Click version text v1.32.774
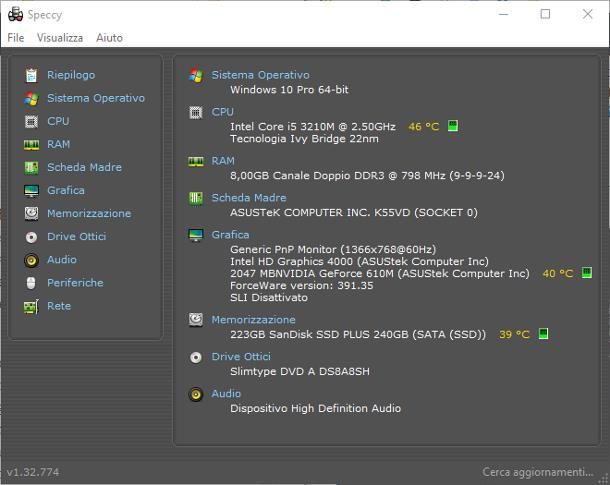The image size is (610, 485). [33, 472]
